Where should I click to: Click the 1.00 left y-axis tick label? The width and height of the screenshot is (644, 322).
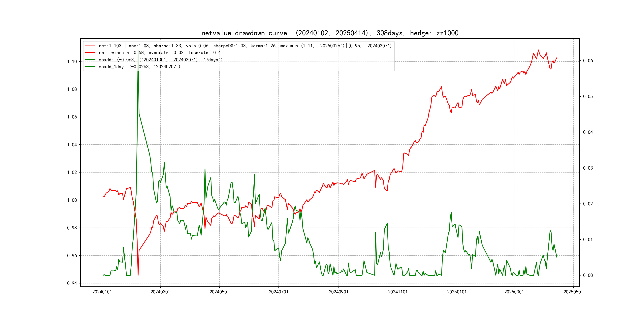point(72,200)
